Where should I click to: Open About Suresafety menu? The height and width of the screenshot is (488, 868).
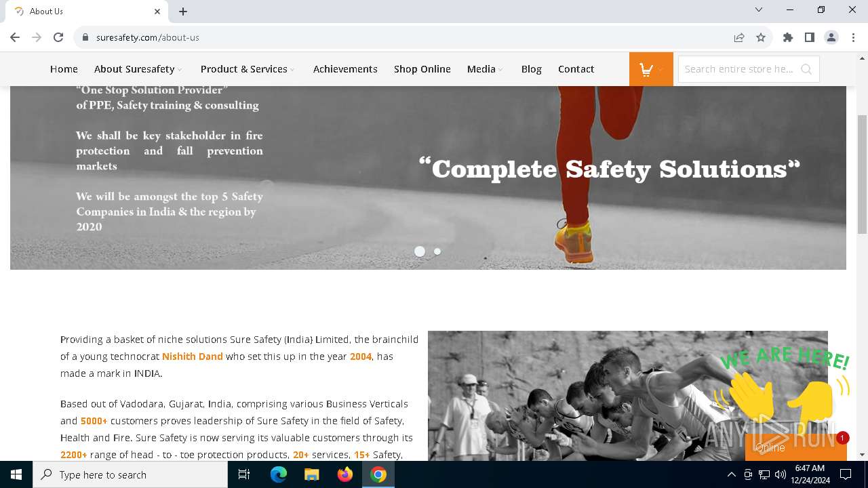tap(134, 69)
